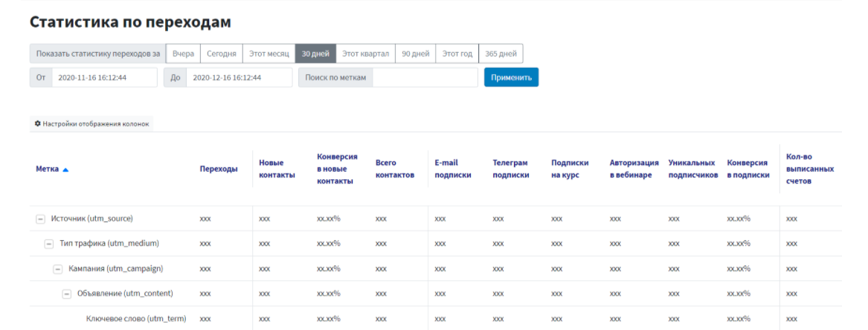Viewport: 868px width, 330px height.
Task: Click the gear icon for column display settings
Action: [x=38, y=123]
